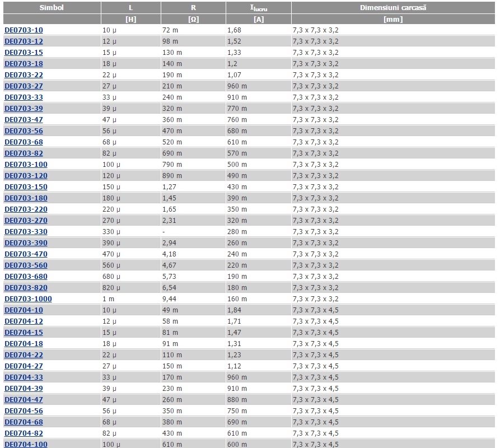Click the L inductance column header
Screen dimensions: 500x448
point(130,8)
